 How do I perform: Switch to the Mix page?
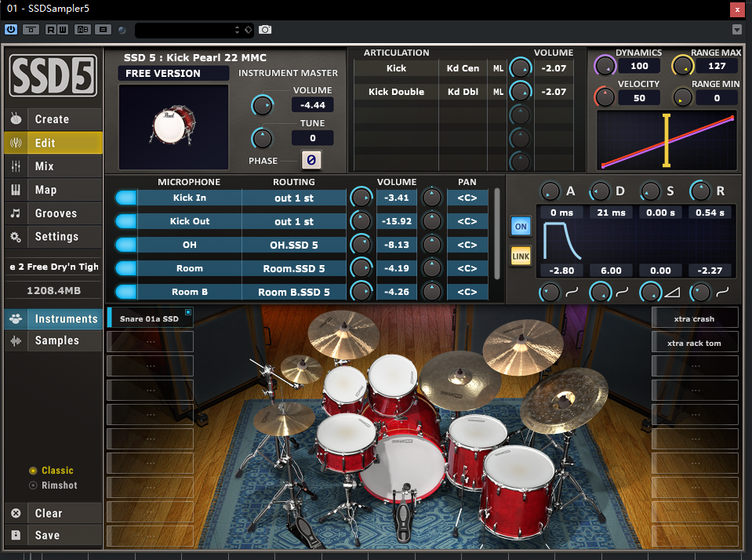click(x=45, y=166)
